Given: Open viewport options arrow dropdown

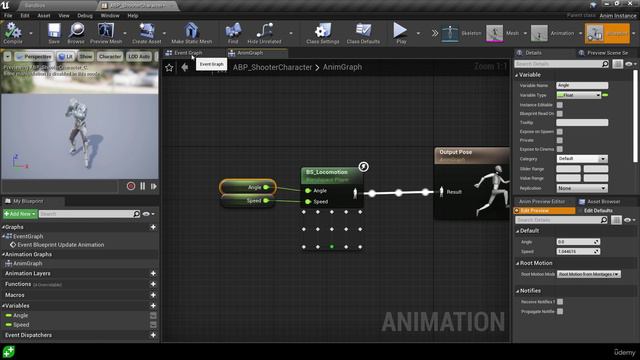Looking at the screenshot, I should click(7, 56).
